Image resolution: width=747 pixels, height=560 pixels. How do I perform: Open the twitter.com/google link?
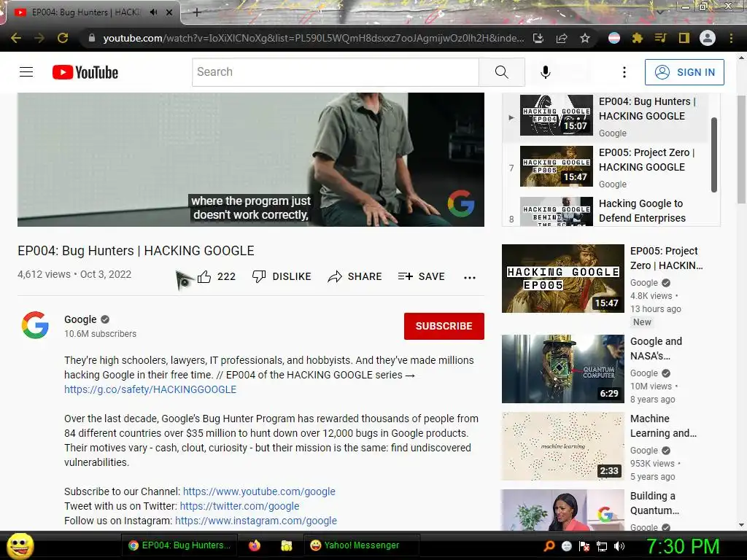[x=239, y=506]
